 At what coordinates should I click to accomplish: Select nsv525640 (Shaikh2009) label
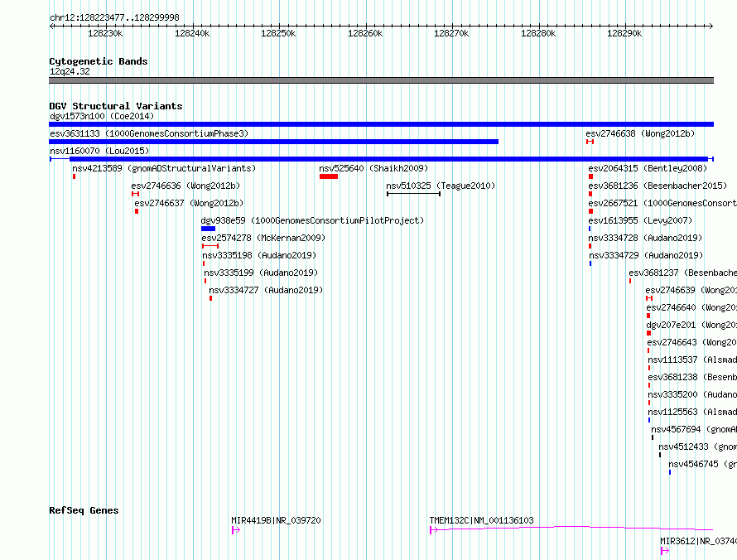(x=373, y=168)
